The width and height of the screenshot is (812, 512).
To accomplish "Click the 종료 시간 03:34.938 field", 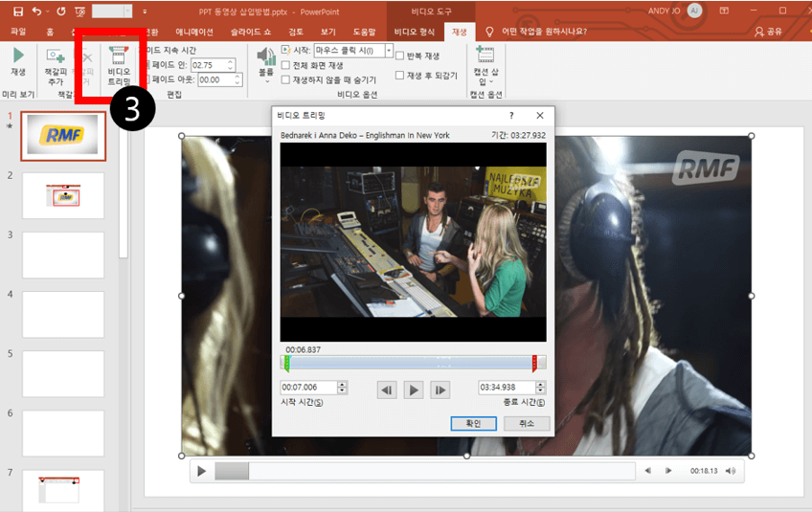I will [507, 388].
